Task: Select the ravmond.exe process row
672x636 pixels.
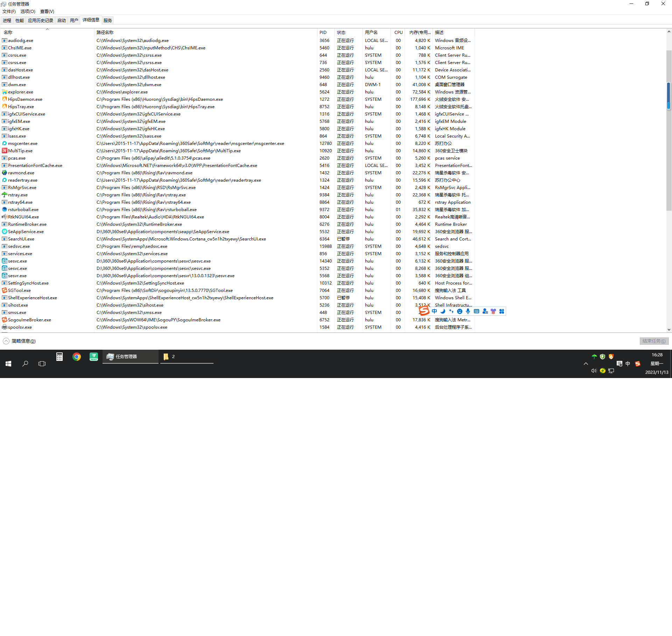Action: coord(238,173)
